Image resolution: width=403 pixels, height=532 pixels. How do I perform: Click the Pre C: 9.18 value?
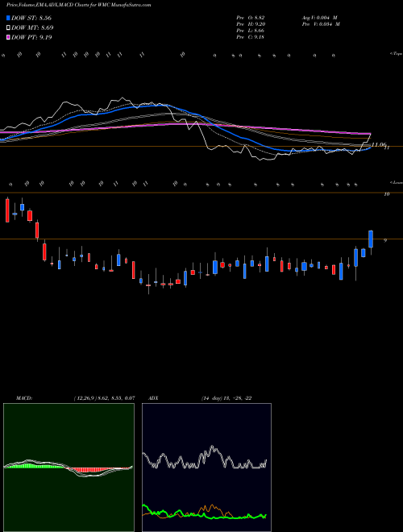251,37
